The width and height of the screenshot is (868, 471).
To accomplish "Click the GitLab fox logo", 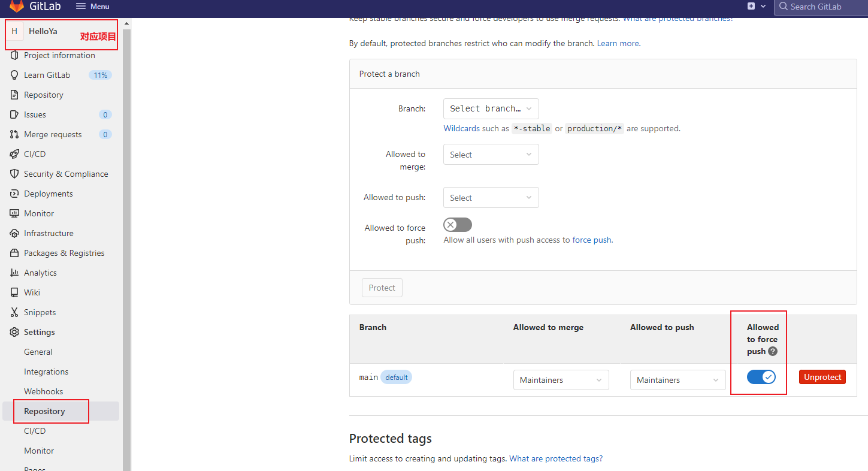I will 16,6.
